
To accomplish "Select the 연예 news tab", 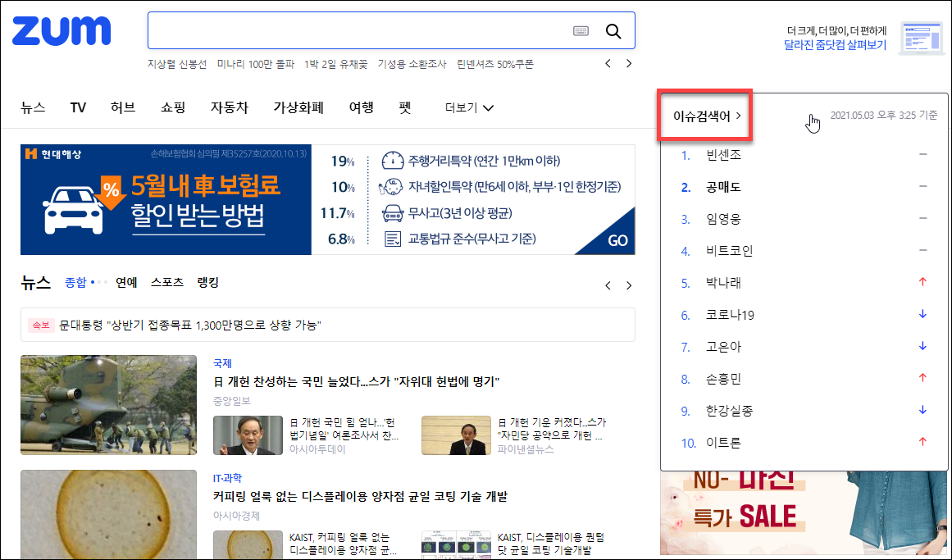I will (x=126, y=282).
